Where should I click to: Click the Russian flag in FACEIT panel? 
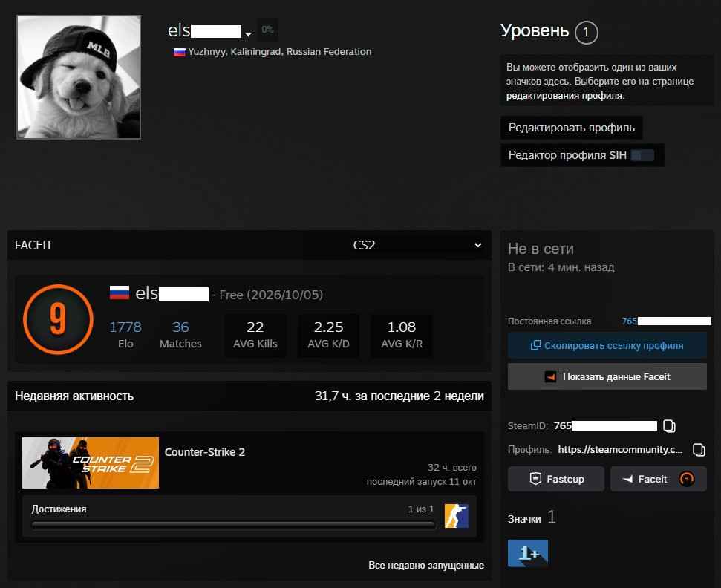[x=120, y=293]
